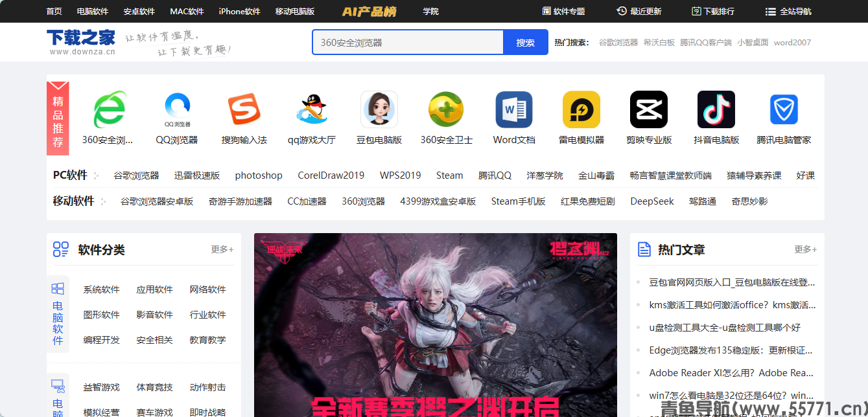This screenshot has width=868, height=417.
Task: Open the 系统软件 category
Action: (x=102, y=289)
